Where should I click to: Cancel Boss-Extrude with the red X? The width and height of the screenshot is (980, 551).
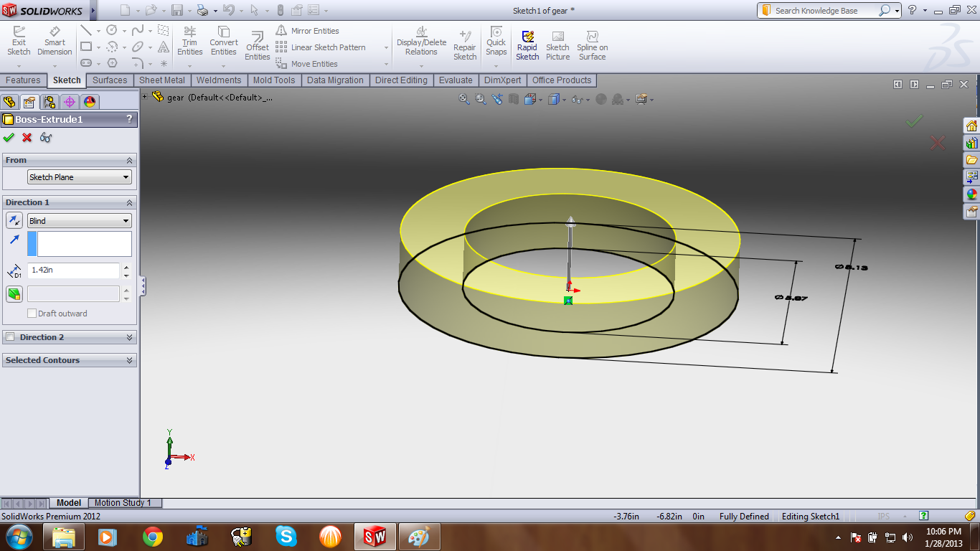tap(27, 138)
